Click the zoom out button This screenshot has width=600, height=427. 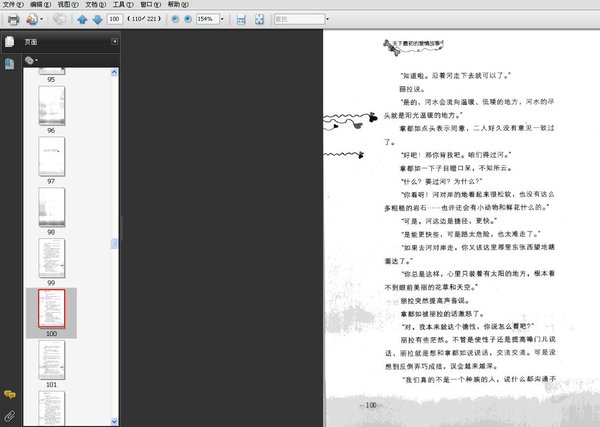175,19
